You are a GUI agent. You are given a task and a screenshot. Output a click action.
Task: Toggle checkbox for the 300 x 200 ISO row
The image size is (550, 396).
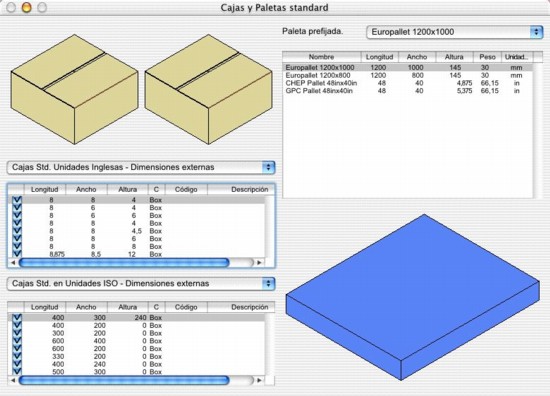click(17, 333)
